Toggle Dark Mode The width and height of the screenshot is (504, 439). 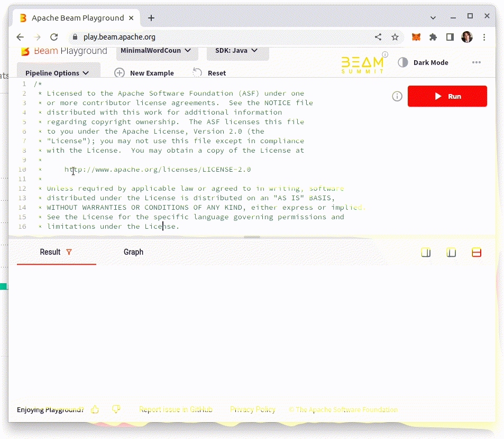(x=423, y=63)
